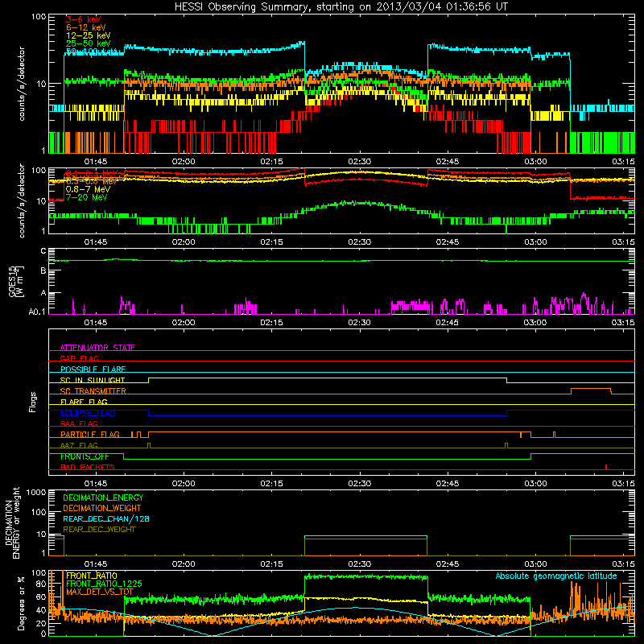Select the 3-6 keV legend label
The image size is (644, 644).
(84, 19)
